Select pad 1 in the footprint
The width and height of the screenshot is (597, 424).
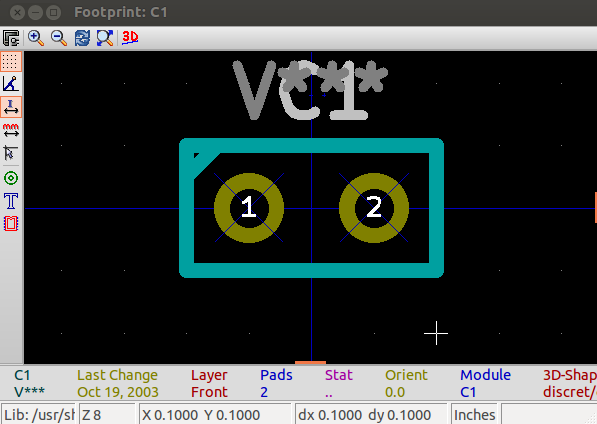249,208
